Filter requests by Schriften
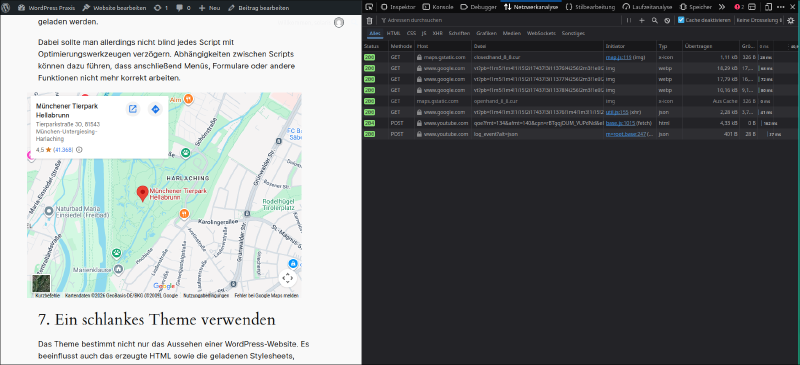The width and height of the screenshot is (800, 365). coord(459,33)
